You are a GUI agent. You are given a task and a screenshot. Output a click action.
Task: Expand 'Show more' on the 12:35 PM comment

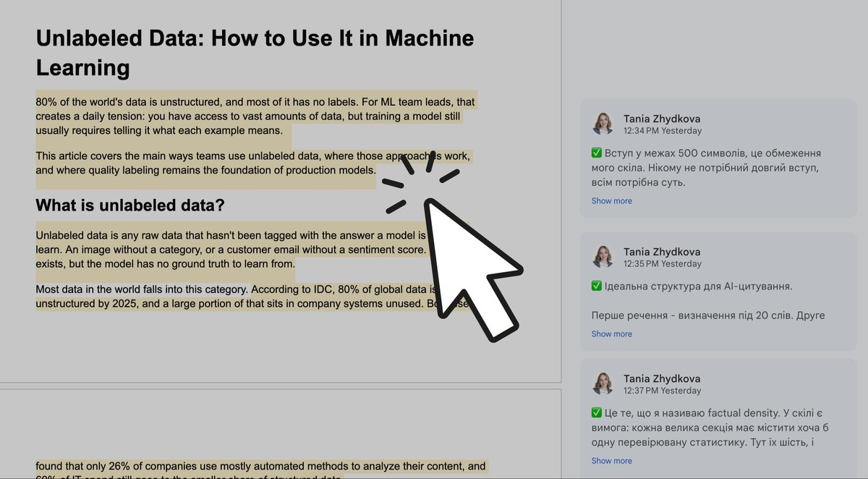point(611,334)
